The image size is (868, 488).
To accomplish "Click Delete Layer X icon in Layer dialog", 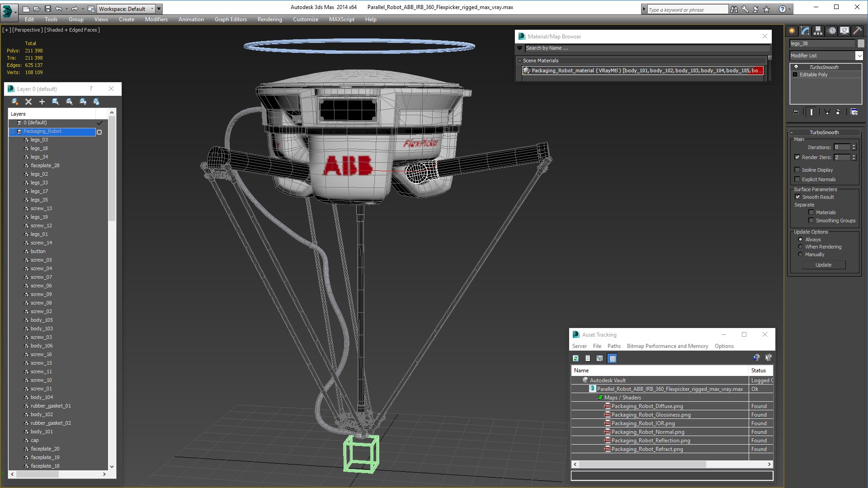I will (28, 102).
